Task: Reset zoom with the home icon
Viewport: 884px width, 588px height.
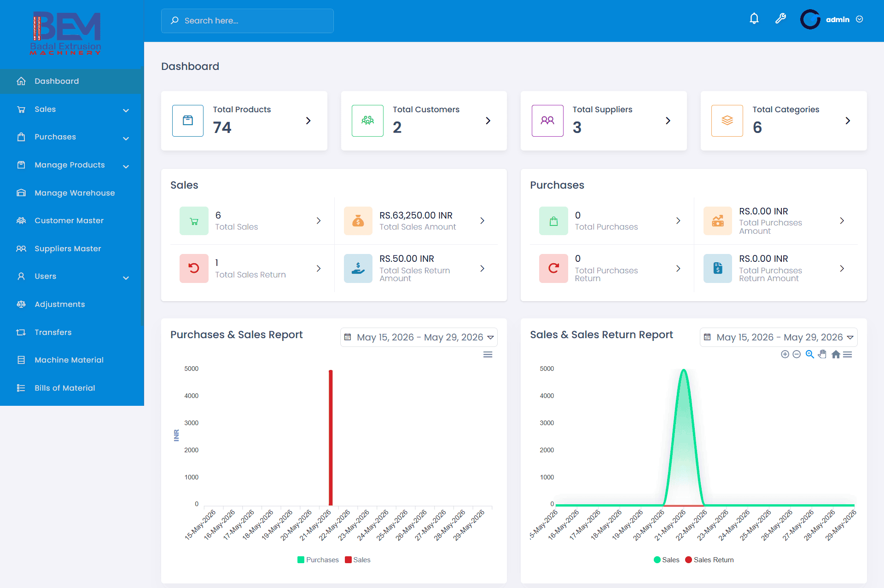Action: pos(836,354)
